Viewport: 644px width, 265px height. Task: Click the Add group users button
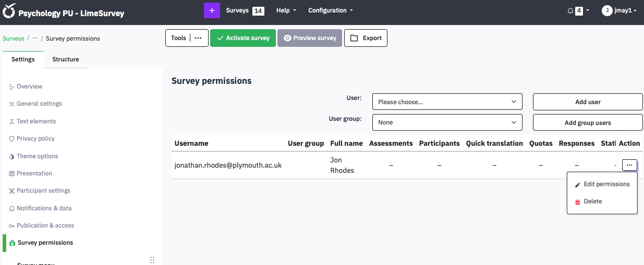(588, 123)
